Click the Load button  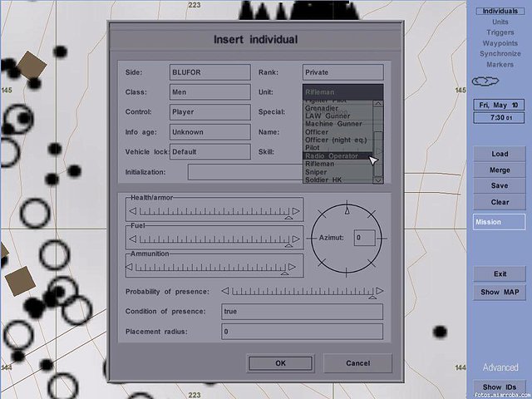500,154
